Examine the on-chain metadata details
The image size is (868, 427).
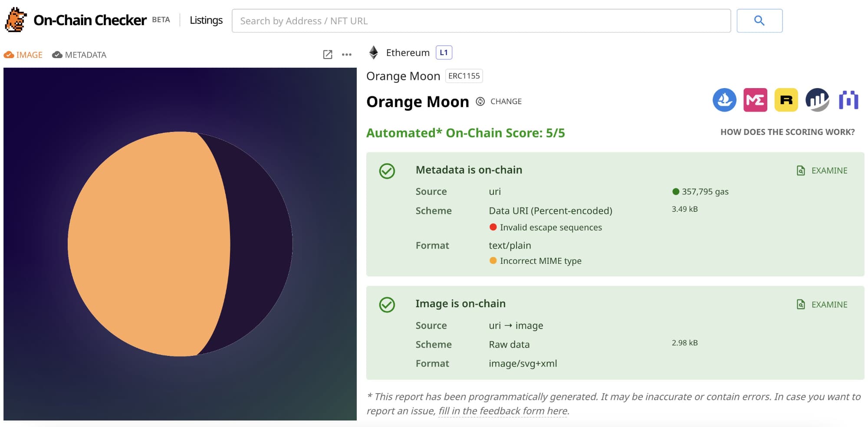(x=822, y=171)
